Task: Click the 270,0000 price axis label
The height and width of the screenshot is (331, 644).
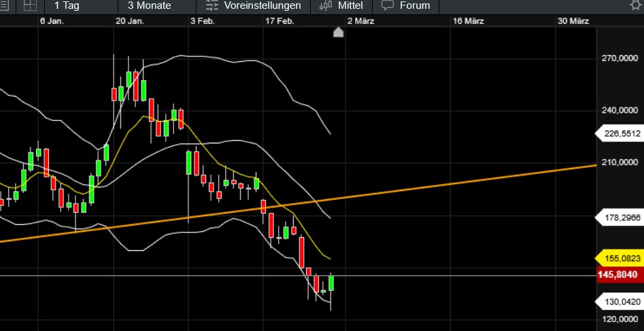Action: pos(620,59)
